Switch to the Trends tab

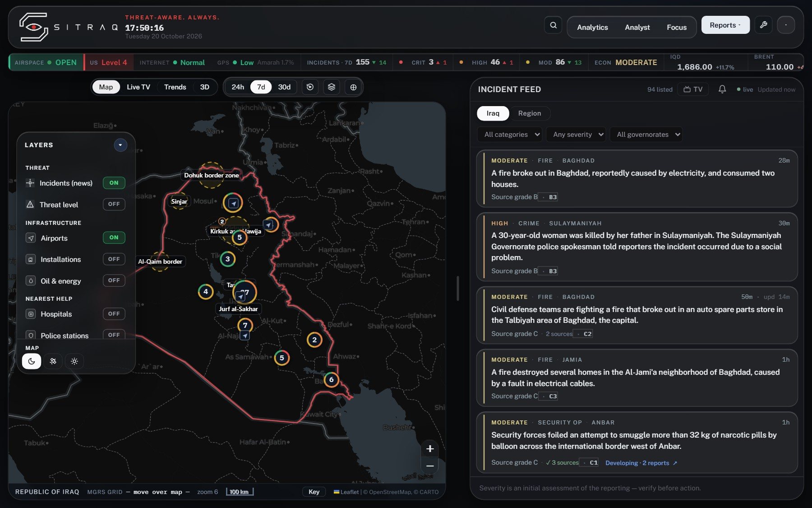[175, 87]
